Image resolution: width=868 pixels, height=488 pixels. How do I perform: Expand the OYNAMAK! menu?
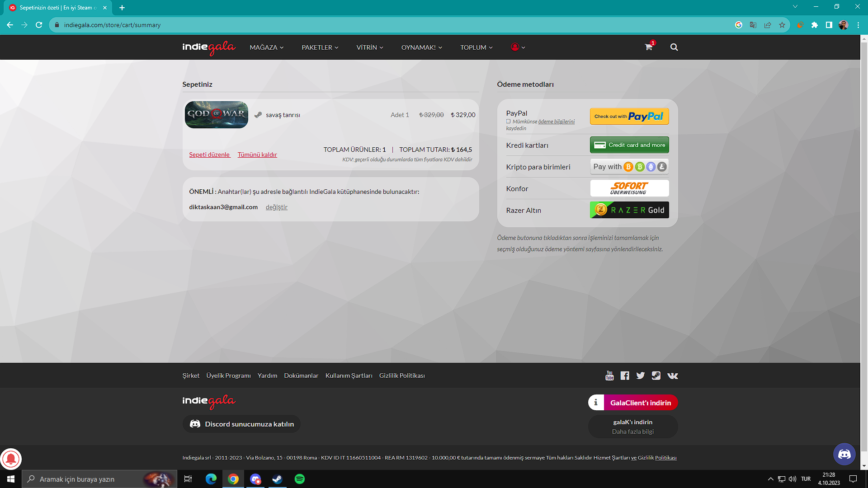pyautogui.click(x=422, y=47)
